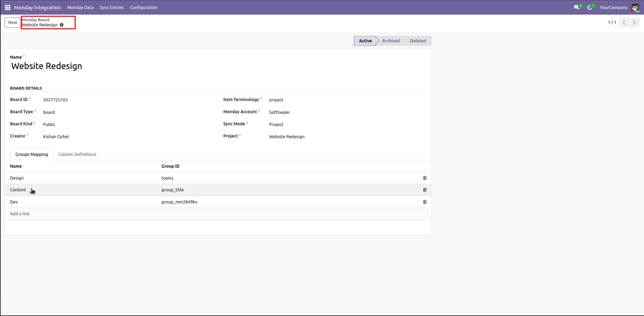Open the gear actions menu beside Website Redesign

[62, 25]
